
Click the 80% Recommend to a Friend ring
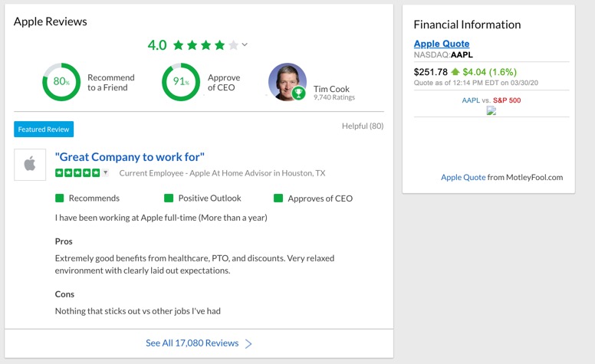[61, 82]
